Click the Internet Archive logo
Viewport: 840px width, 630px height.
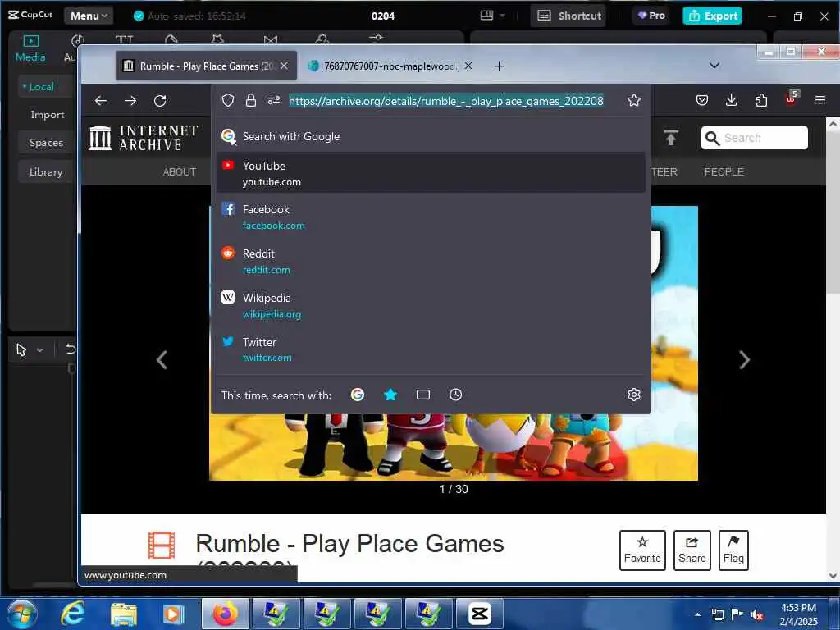pos(144,138)
